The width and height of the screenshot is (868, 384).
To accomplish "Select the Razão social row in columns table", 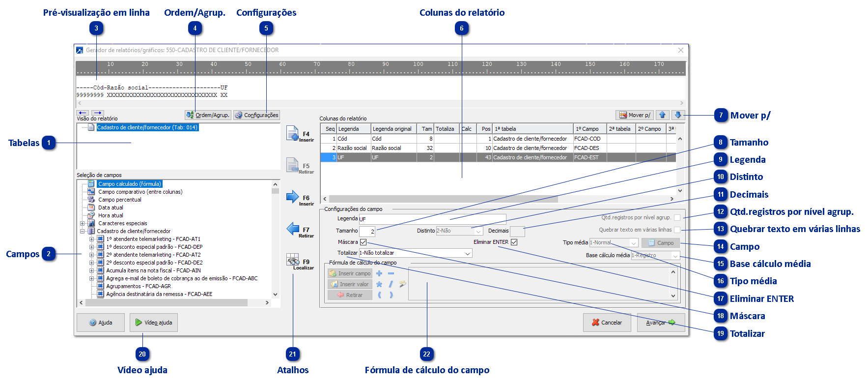I will 352,148.
